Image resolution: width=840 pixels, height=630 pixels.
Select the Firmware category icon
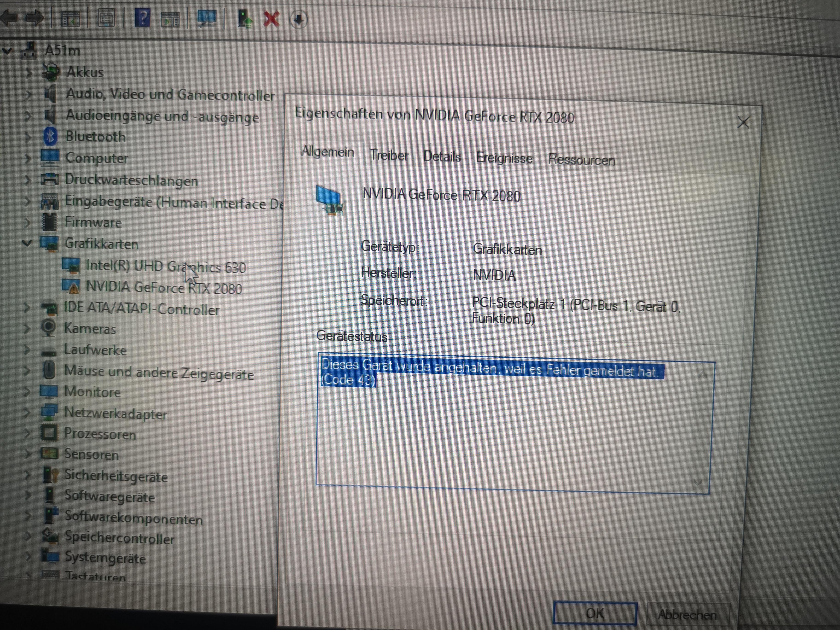(49, 222)
